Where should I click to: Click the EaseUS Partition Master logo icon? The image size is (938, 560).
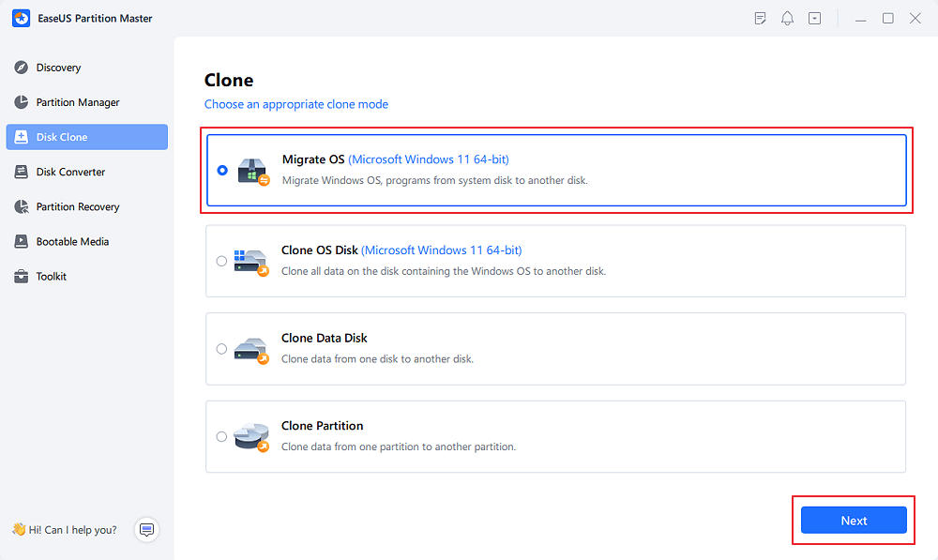point(22,18)
